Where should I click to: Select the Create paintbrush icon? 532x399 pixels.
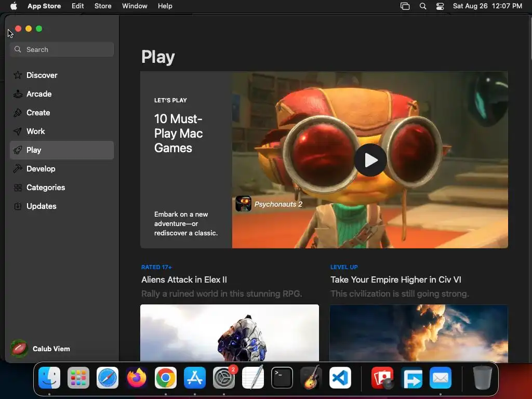pyautogui.click(x=18, y=112)
